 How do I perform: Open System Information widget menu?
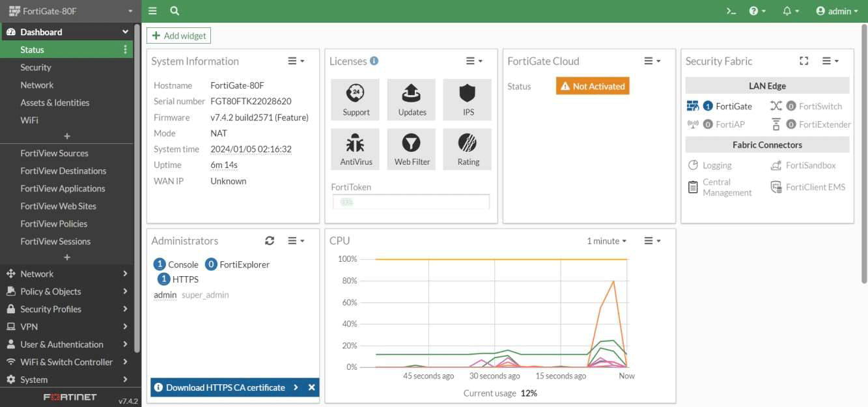coord(296,61)
